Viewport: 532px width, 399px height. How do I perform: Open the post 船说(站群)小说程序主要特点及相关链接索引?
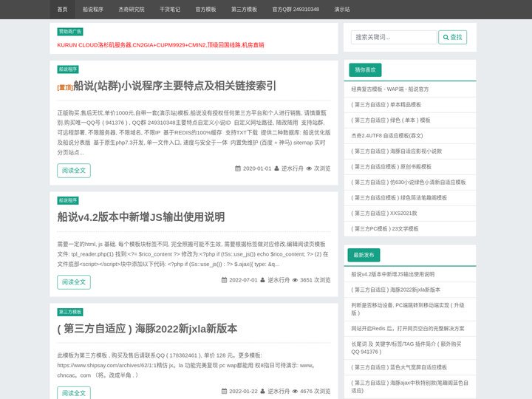coord(174,86)
